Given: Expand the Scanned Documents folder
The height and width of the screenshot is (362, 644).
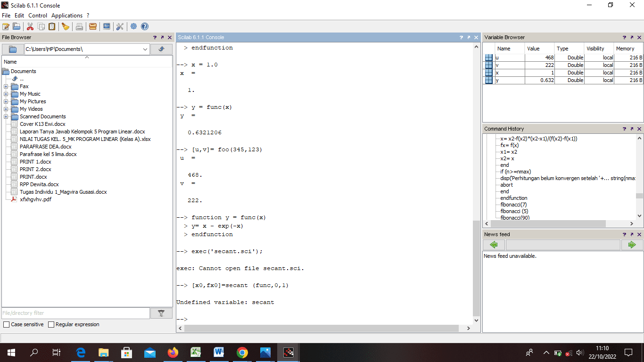Looking at the screenshot, I should (6, 116).
